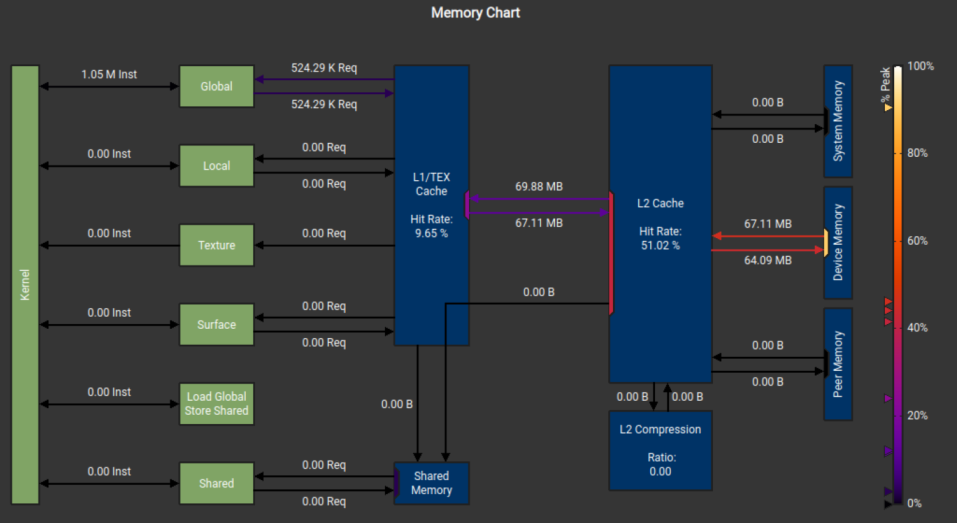Click the Load Global Store Shared block
The height and width of the screenshot is (523, 957).
(216, 403)
